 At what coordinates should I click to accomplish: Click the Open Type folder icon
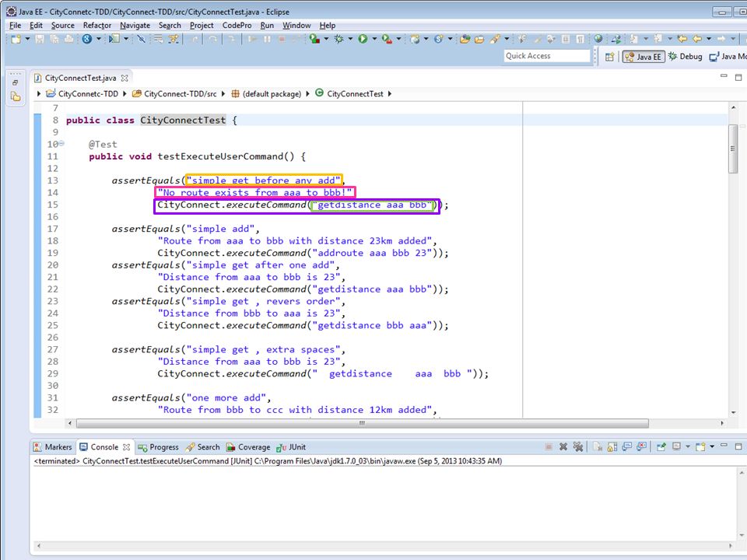pos(465,39)
